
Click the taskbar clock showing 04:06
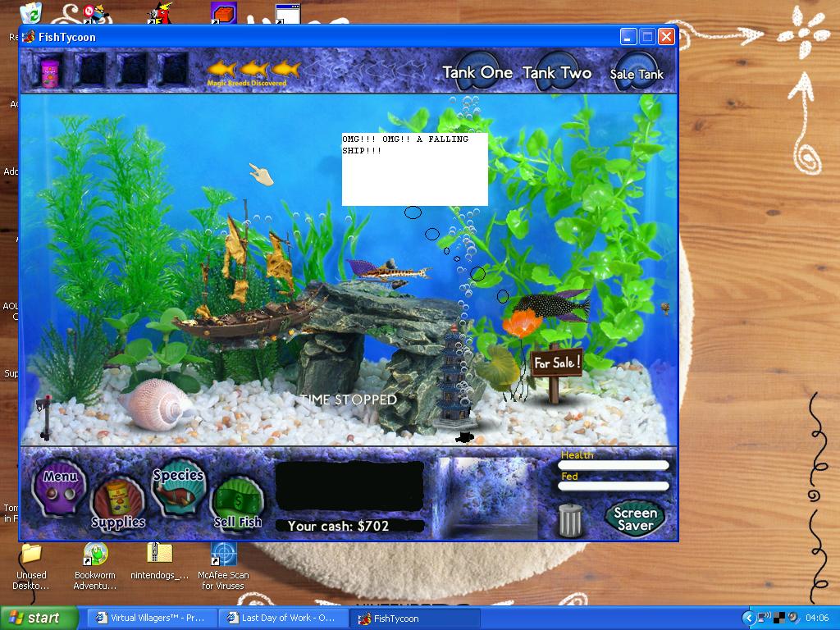pyautogui.click(x=817, y=618)
